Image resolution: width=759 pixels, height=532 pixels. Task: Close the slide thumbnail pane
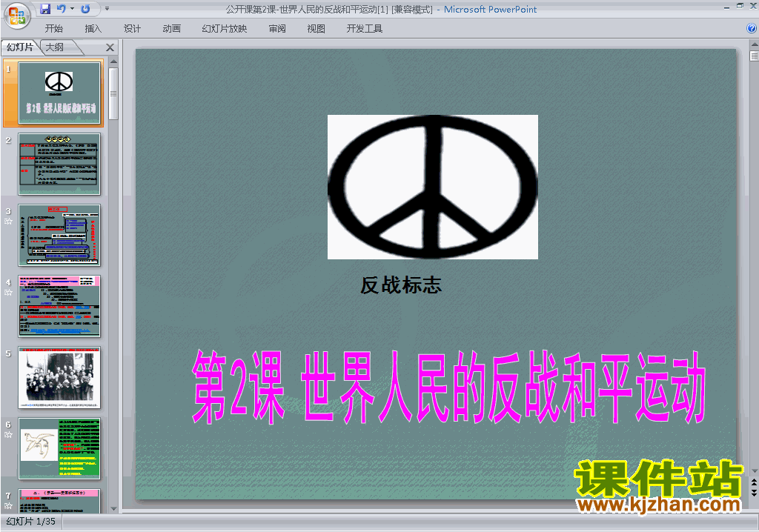110,47
